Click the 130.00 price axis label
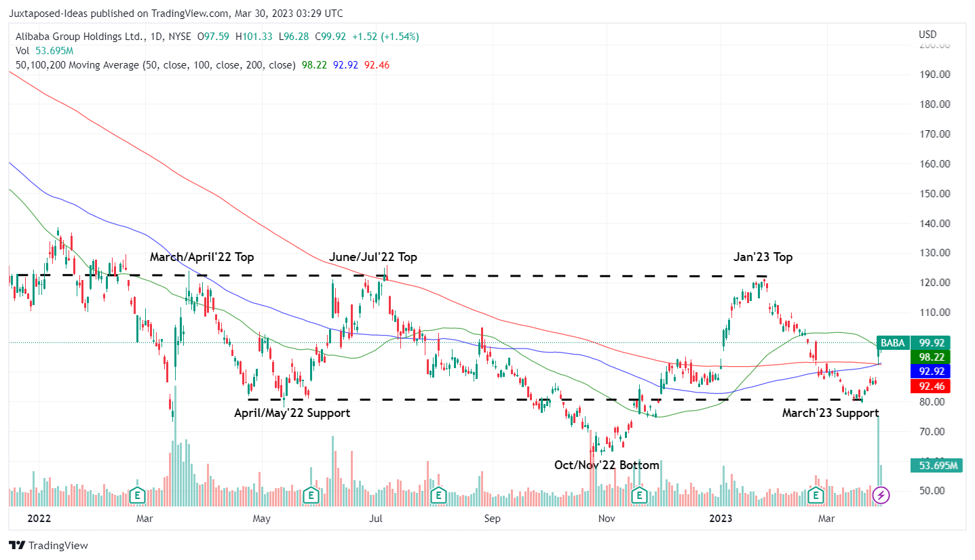This screenshot has width=975, height=560. click(934, 253)
